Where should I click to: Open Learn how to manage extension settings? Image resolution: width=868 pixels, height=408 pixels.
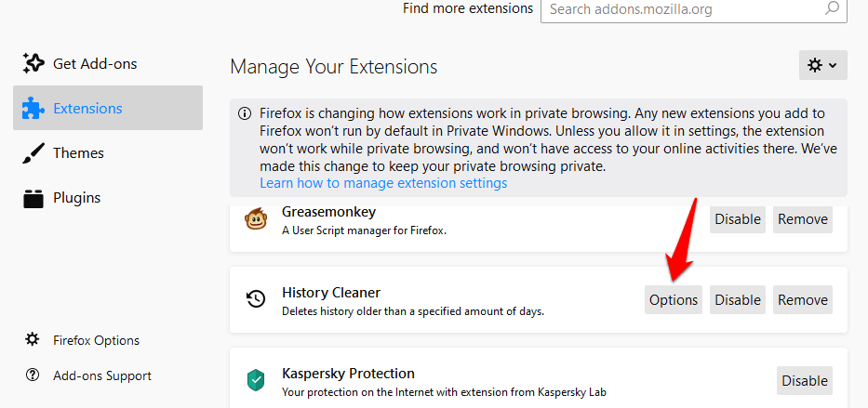click(383, 182)
